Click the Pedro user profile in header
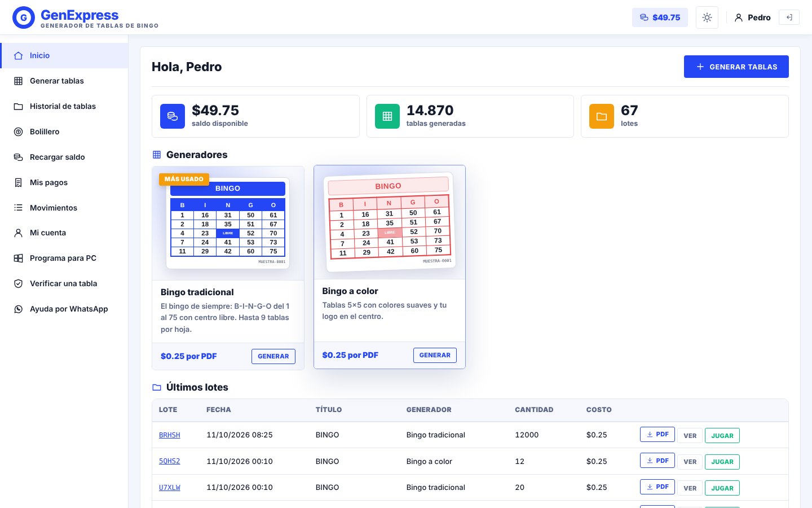812x508 pixels. pos(752,17)
